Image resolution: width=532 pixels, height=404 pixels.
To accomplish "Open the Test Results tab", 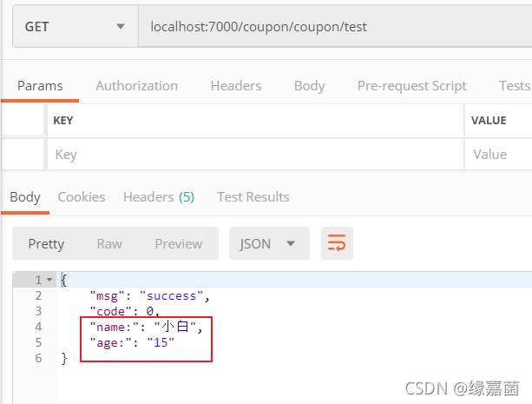I will click(253, 197).
